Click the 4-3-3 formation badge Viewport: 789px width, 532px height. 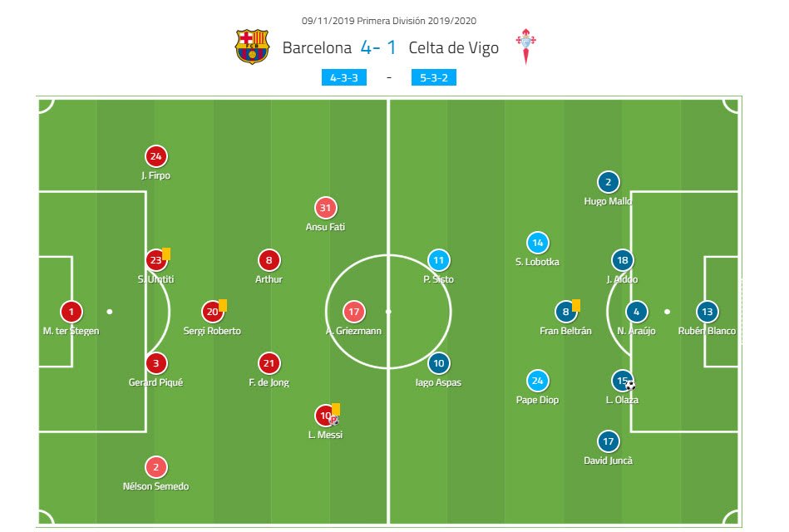pyautogui.click(x=344, y=78)
